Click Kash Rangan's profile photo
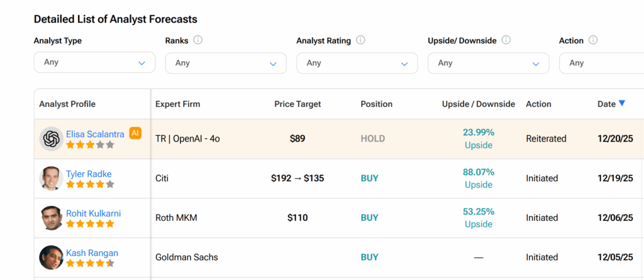The width and height of the screenshot is (644, 280). pyautogui.click(x=51, y=257)
